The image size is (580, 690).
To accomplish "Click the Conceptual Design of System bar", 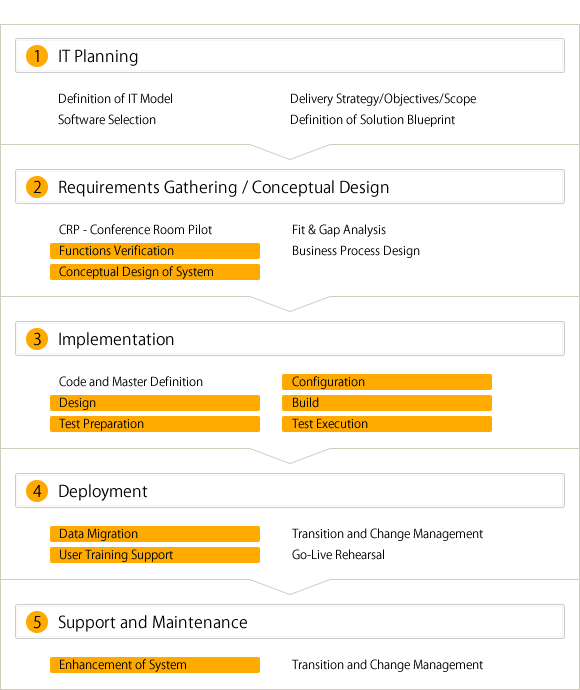I will (155, 272).
